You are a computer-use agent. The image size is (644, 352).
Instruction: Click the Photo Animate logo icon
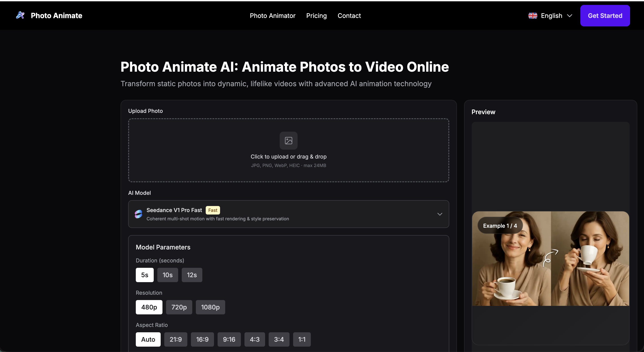[20, 15]
